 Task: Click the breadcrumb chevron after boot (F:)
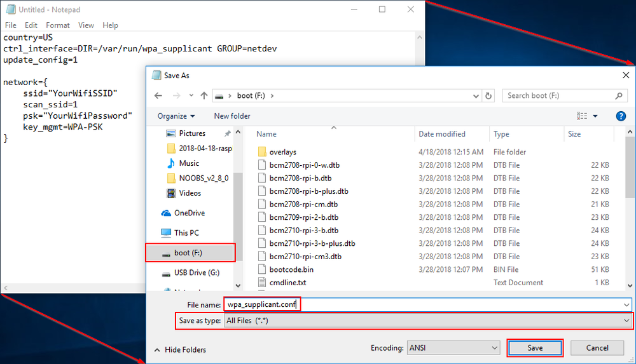click(272, 96)
